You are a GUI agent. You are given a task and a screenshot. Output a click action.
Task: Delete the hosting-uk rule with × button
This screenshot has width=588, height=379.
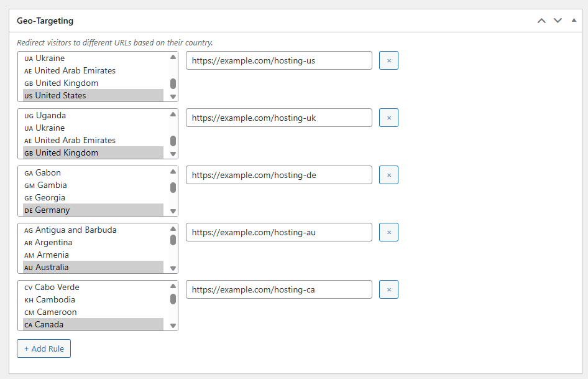tap(388, 118)
